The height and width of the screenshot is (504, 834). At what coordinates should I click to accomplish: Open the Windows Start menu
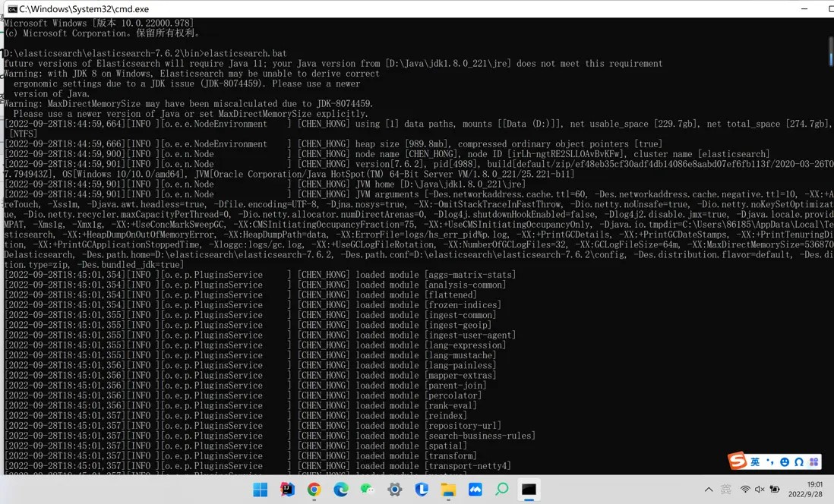(x=260, y=490)
